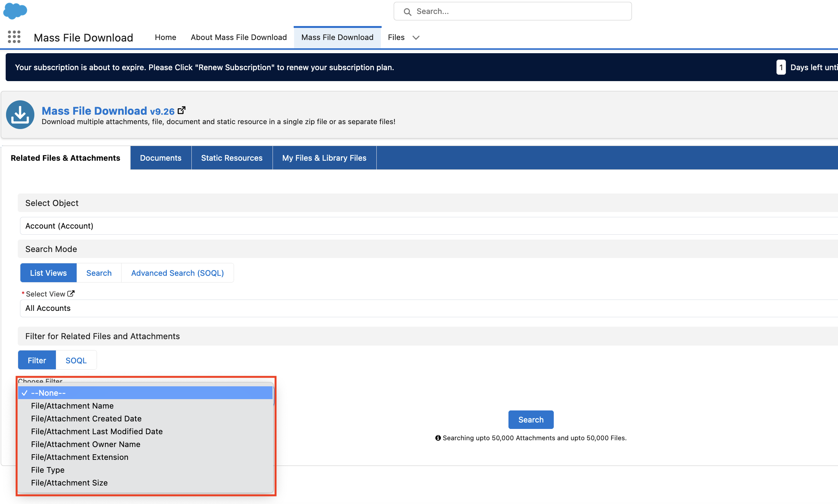Viewport: 838px width, 504px height.
Task: Select the Search search mode
Action: click(99, 273)
